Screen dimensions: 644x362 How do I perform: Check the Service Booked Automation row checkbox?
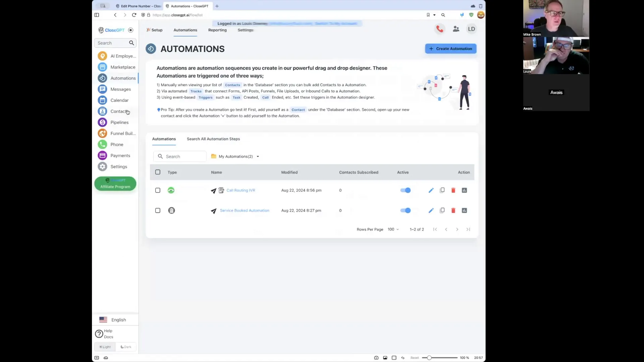point(158,210)
